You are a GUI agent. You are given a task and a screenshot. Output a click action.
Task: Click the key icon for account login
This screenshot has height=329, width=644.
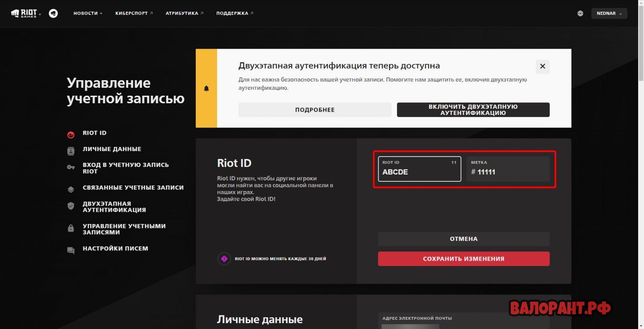tap(71, 167)
